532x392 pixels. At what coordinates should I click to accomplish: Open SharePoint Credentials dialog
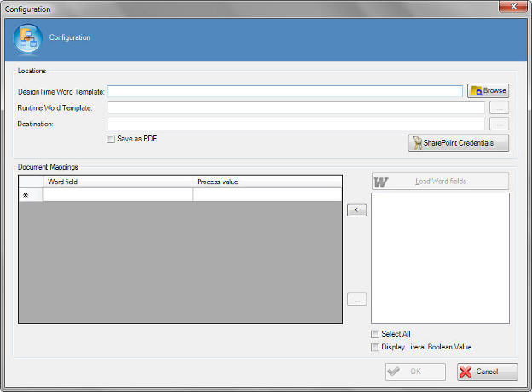459,142
